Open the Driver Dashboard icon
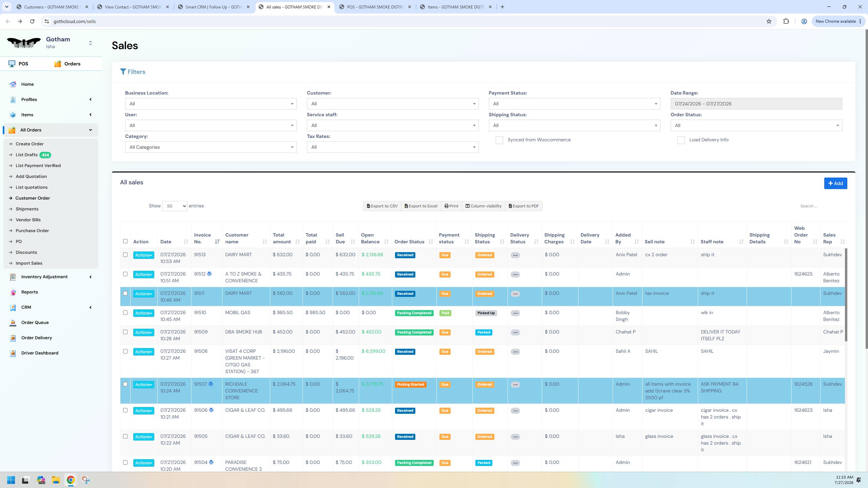The image size is (868, 488). point(13,353)
